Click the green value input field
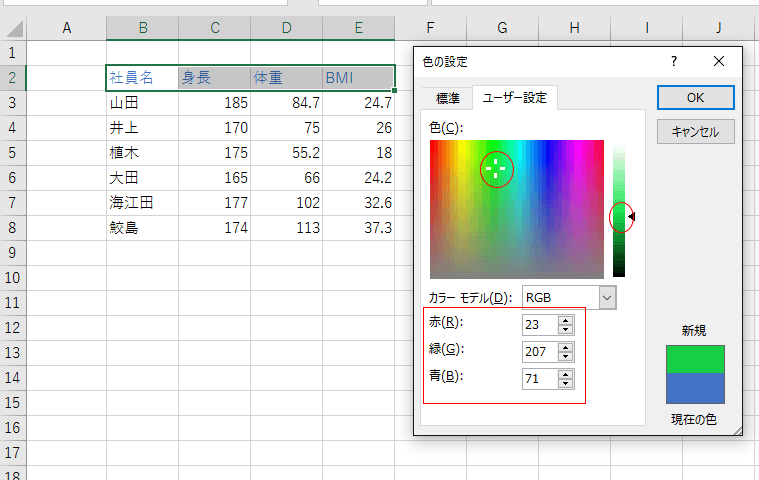 click(539, 352)
